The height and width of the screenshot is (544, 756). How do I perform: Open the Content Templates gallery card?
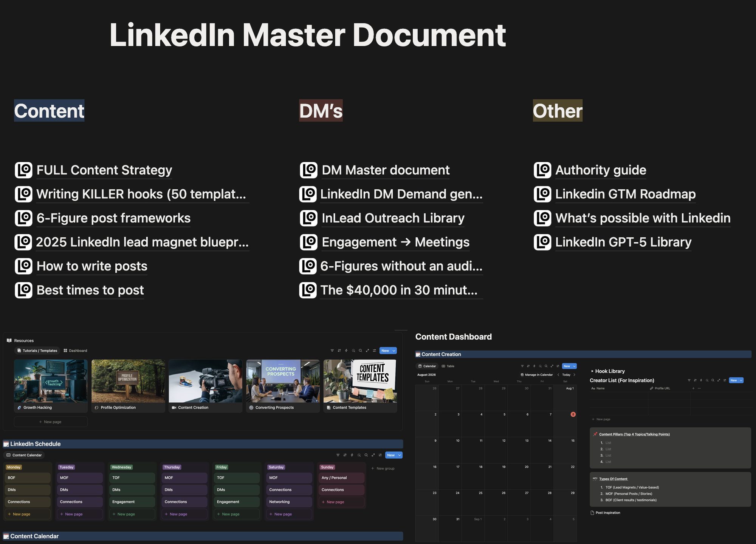360,386
